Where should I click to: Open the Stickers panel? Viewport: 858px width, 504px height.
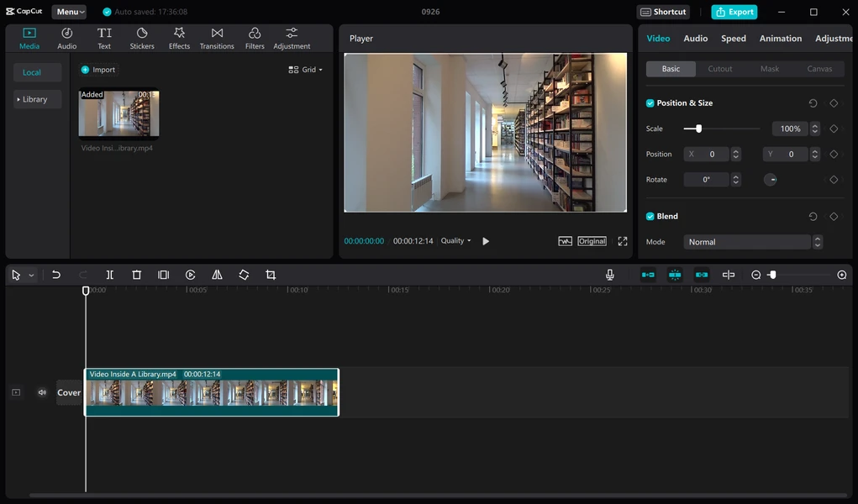point(142,39)
